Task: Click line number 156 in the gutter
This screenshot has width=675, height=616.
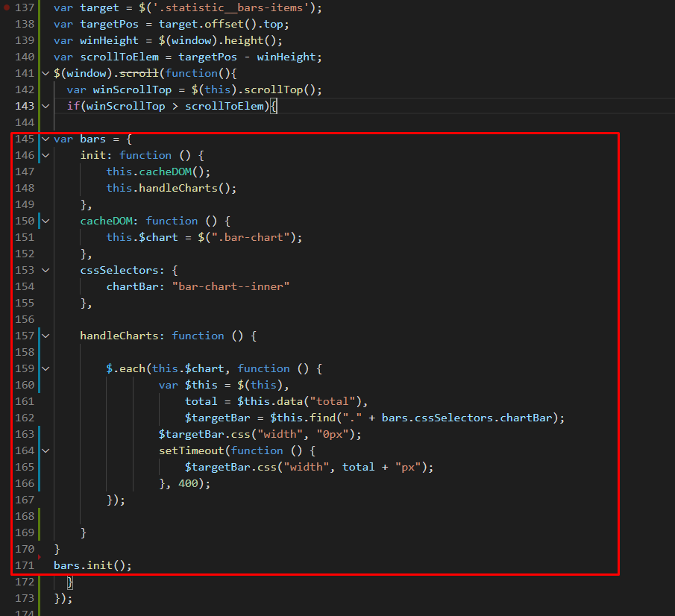Action: [25, 319]
